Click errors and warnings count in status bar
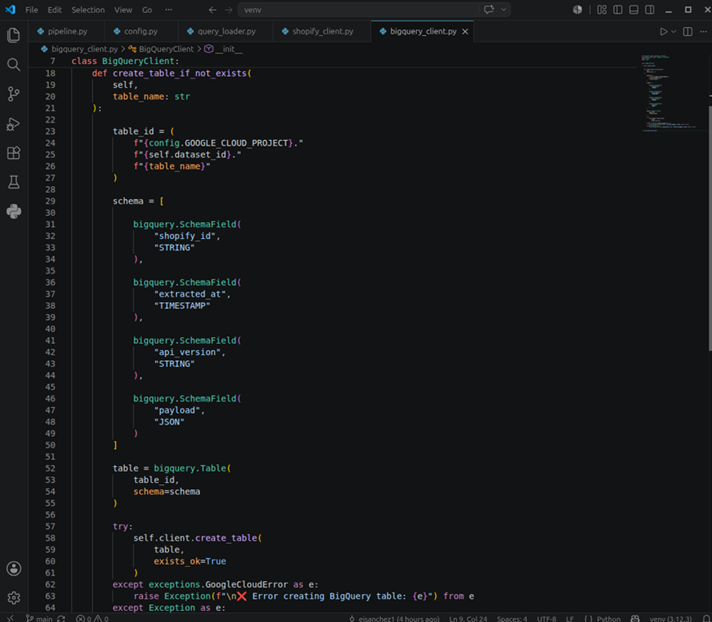This screenshot has height=622, width=712. [x=92, y=618]
